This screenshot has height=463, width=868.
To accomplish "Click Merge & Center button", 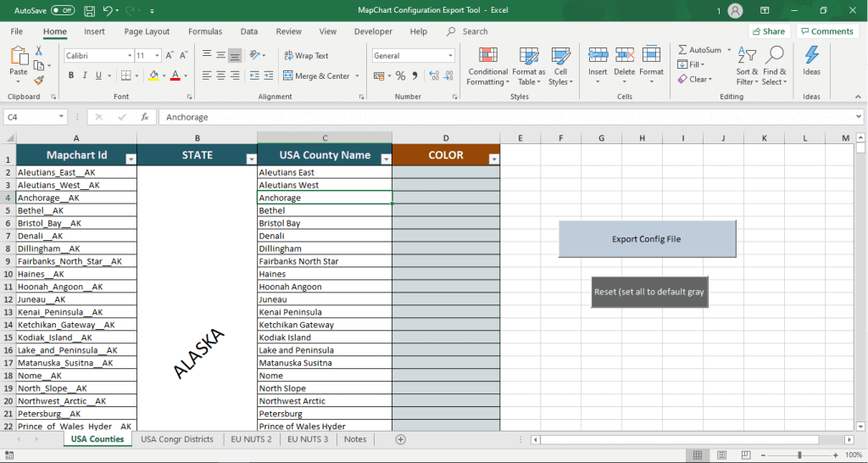I will click(317, 75).
